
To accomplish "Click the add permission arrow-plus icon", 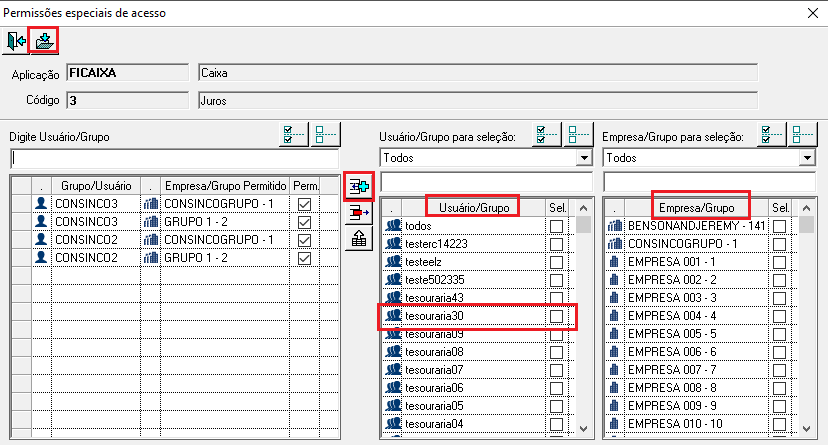I will [x=359, y=186].
